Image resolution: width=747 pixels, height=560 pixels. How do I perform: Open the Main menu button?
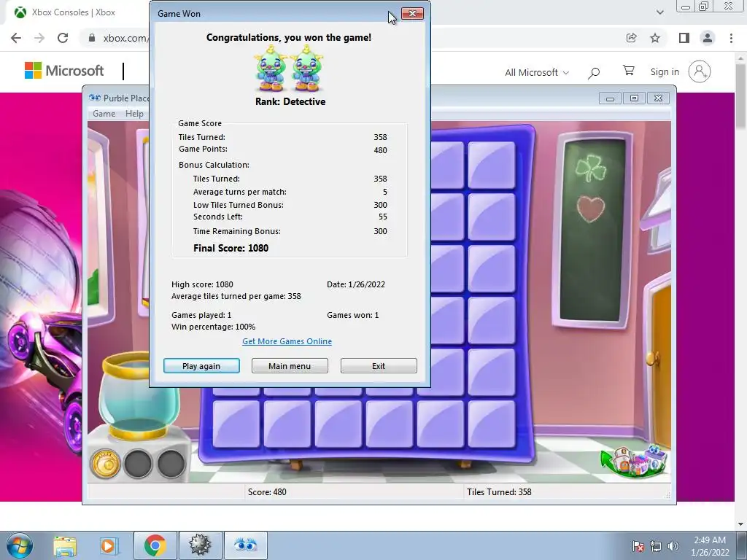(x=290, y=366)
